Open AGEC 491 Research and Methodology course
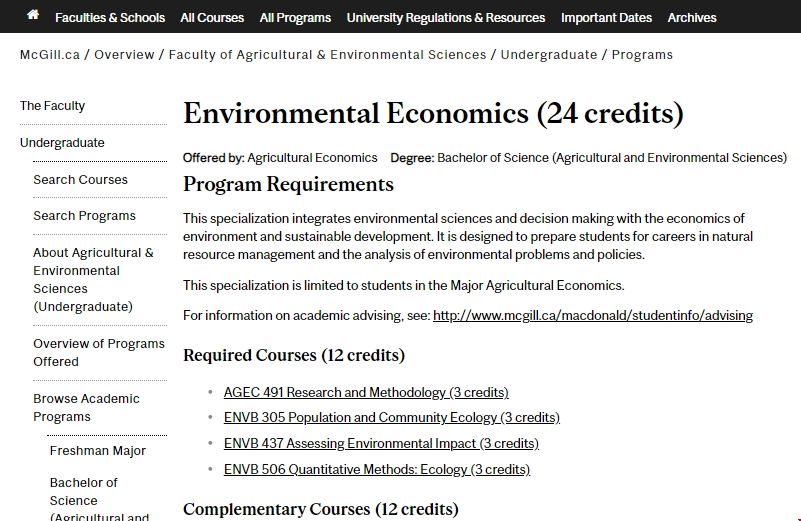 (366, 392)
